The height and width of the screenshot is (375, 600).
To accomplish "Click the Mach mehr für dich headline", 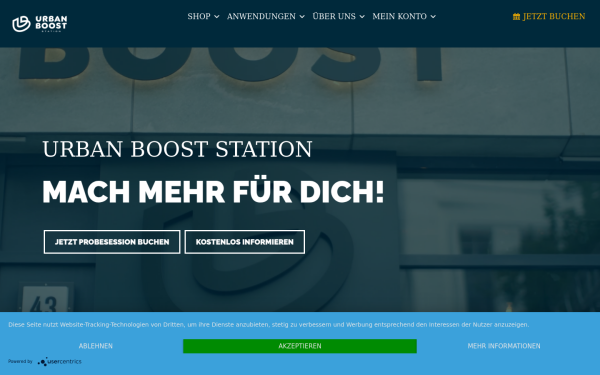I will (x=213, y=191).
